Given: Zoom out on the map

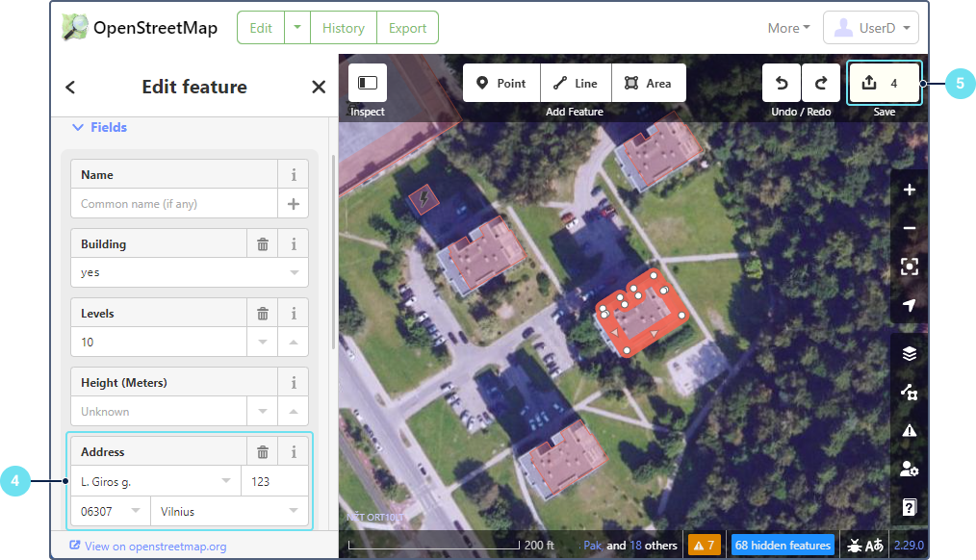Looking at the screenshot, I should (x=910, y=229).
